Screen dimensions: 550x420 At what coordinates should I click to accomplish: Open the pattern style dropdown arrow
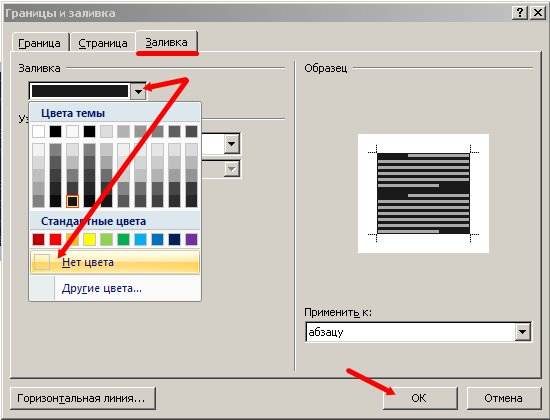click(x=232, y=144)
